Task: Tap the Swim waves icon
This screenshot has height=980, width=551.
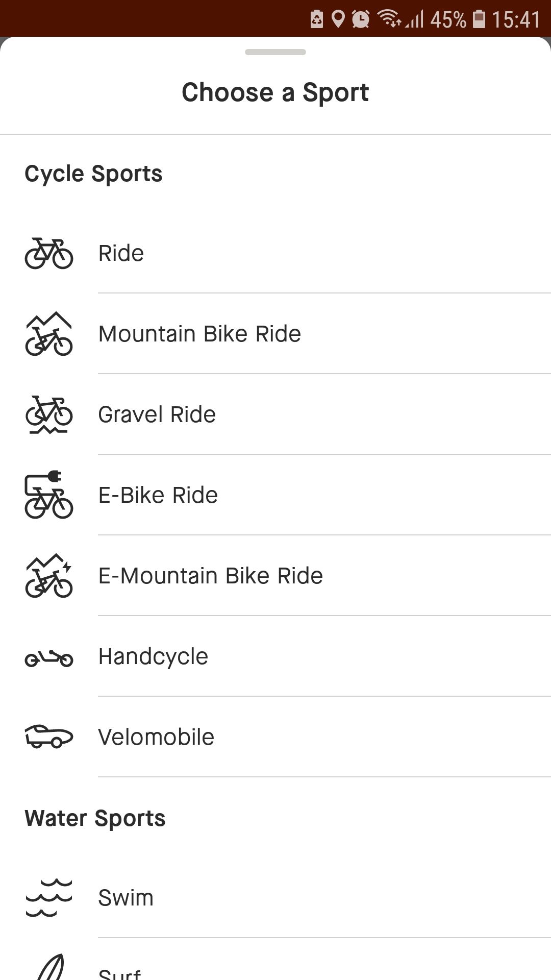Action: (49, 897)
